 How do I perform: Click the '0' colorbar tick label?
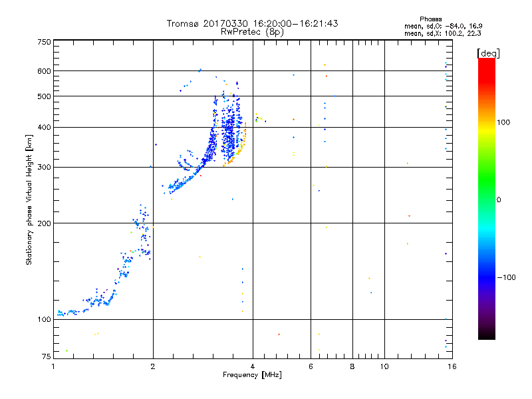pos(499,200)
